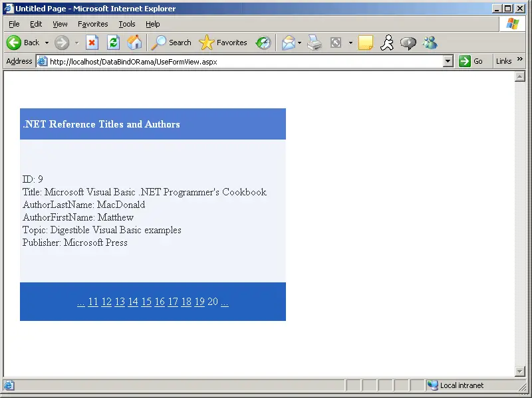532x398 pixels.
Task: Click the gray Edit page toolbar icon
Action: (x=336, y=43)
